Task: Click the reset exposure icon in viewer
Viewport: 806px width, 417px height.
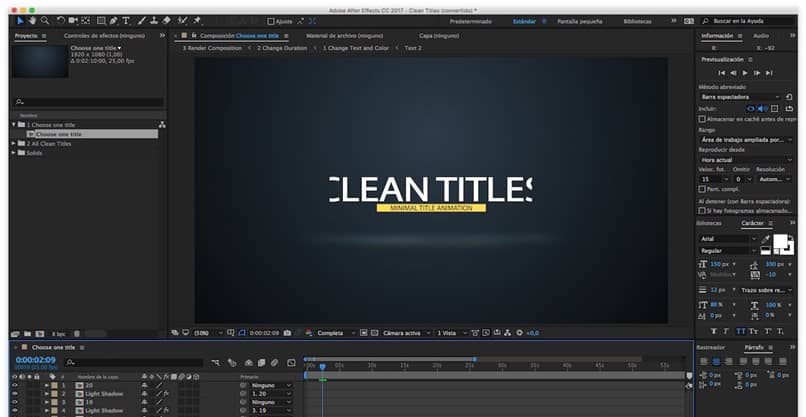Action: [519, 333]
